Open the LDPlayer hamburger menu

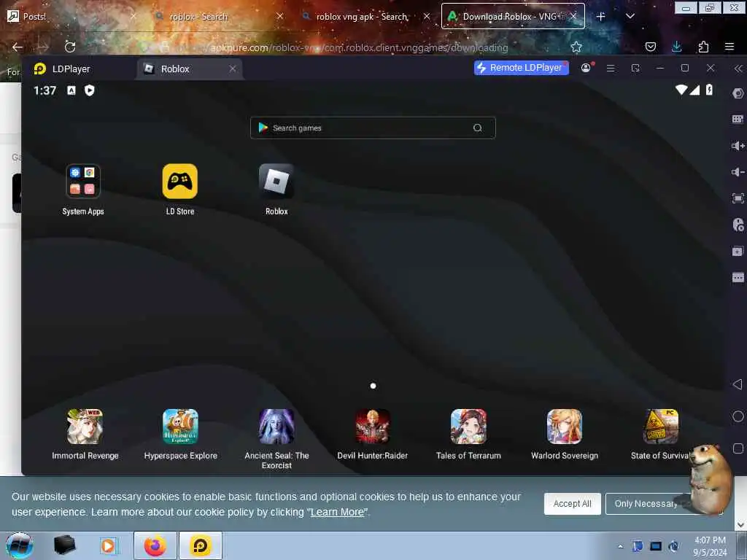[x=611, y=69]
